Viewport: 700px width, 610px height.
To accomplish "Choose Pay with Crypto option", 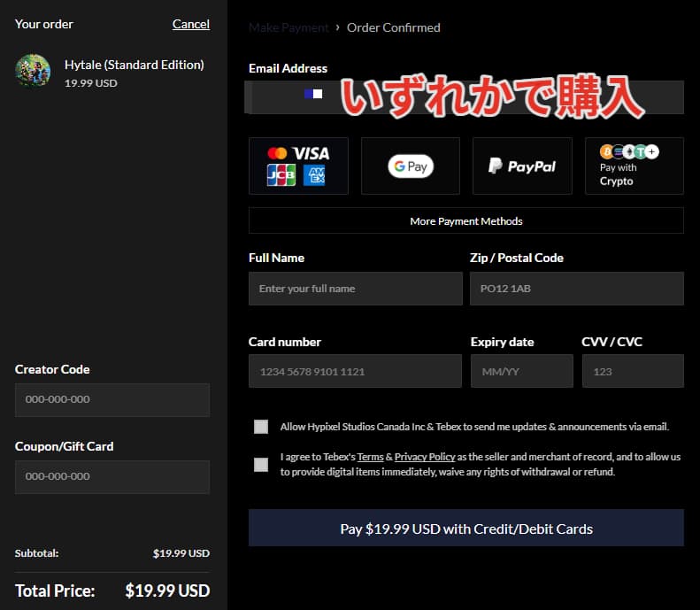I will coord(634,166).
